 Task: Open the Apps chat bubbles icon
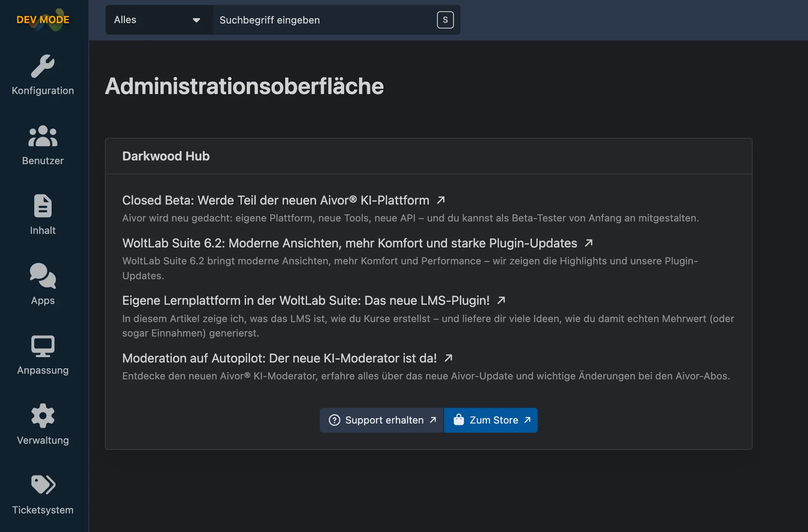[x=43, y=276]
